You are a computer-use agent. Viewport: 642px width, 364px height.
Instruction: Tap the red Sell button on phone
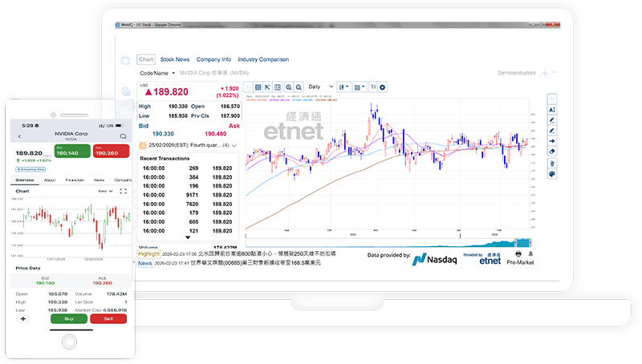coord(108,318)
